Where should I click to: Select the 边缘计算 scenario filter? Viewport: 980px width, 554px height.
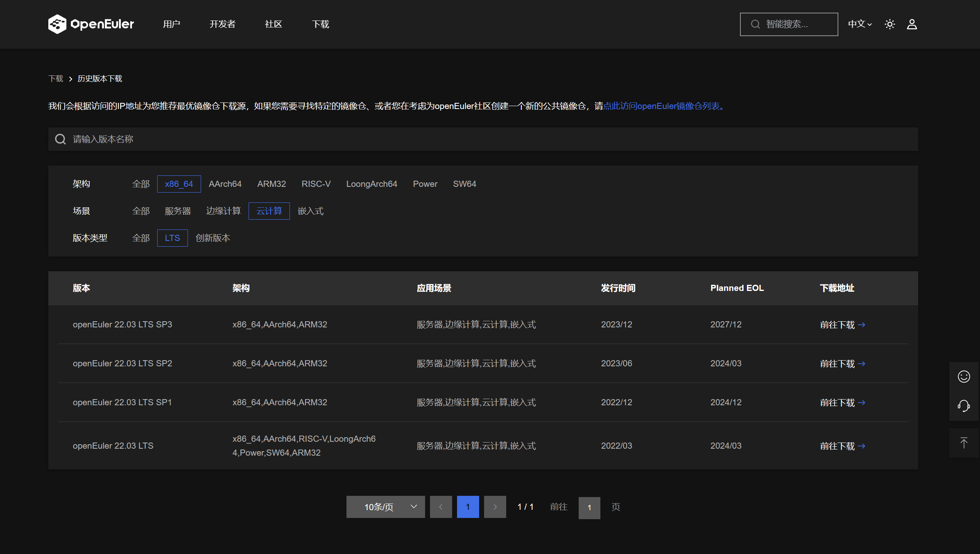223,211
